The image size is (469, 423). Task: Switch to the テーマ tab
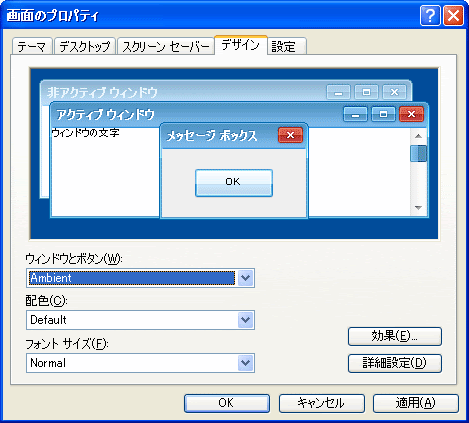pos(32,46)
